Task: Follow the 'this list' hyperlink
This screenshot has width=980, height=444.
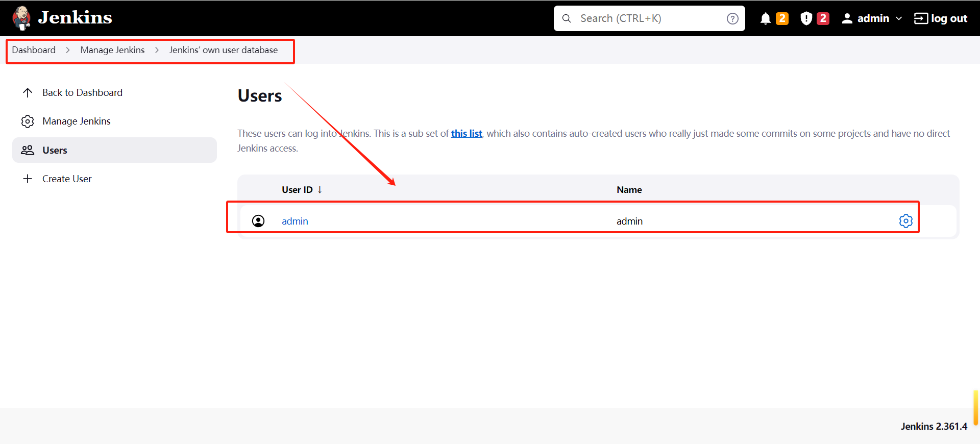Action: point(466,133)
